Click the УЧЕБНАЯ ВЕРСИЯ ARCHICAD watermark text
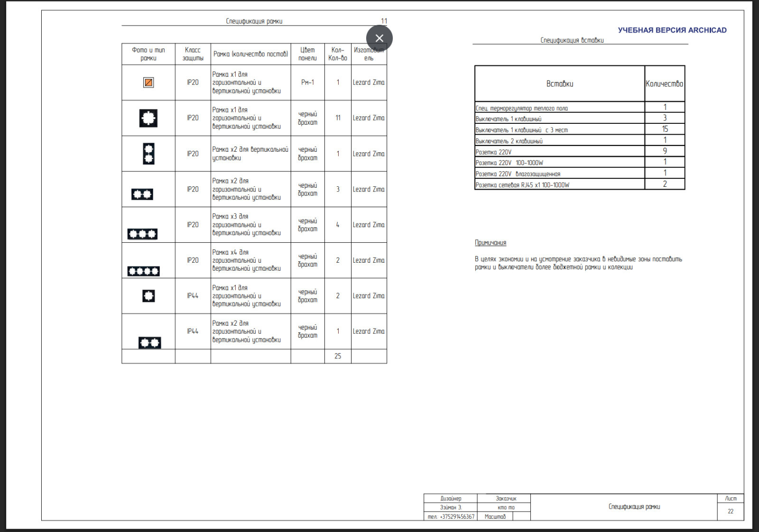 click(x=672, y=30)
